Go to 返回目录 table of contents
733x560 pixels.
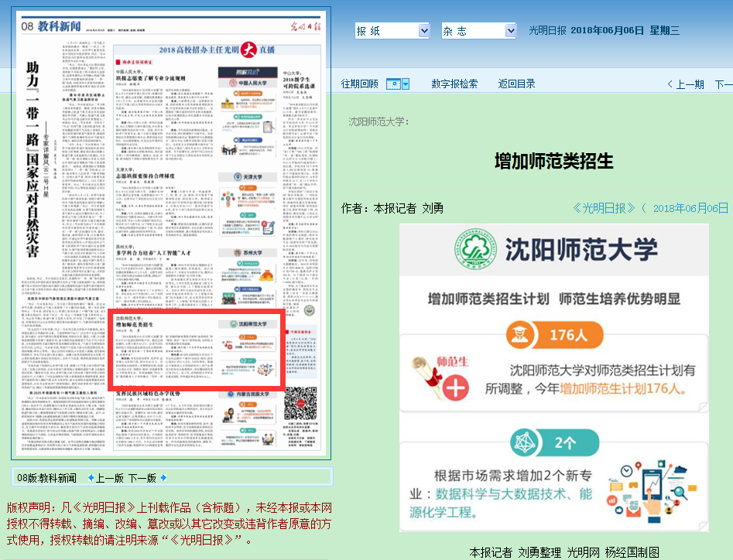coord(516,84)
